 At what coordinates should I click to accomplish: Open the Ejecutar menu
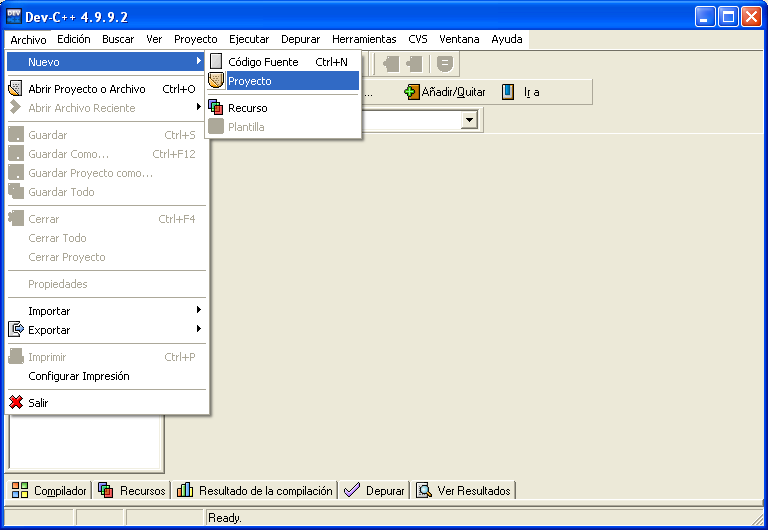pyautogui.click(x=249, y=39)
